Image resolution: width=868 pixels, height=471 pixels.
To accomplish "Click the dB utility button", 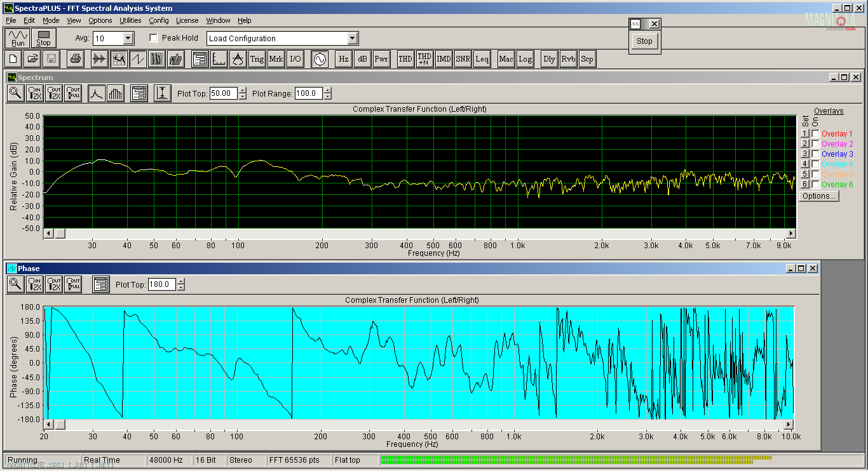I will tap(362, 59).
